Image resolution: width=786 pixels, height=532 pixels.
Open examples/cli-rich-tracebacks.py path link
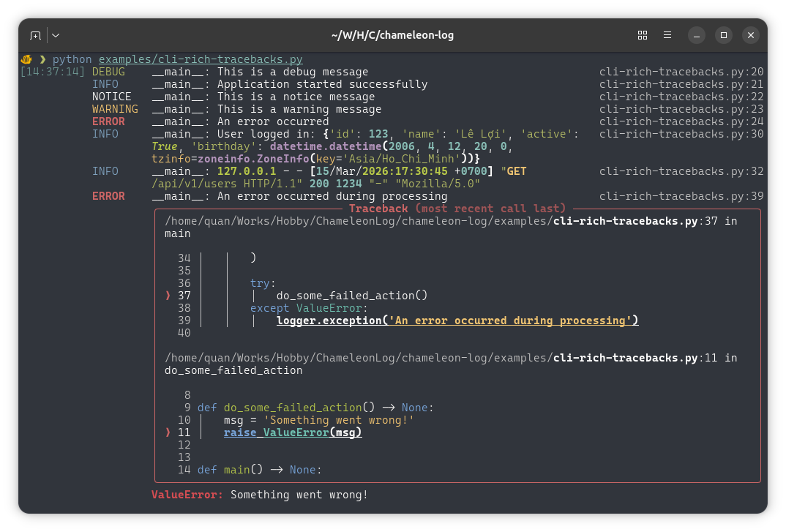click(x=201, y=59)
